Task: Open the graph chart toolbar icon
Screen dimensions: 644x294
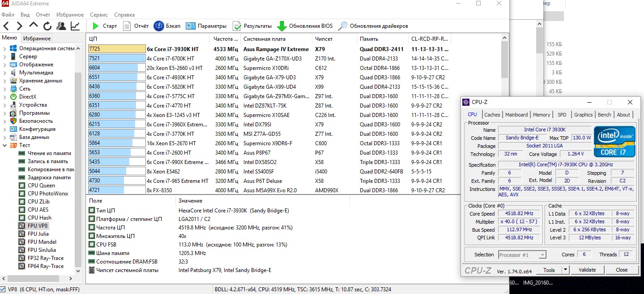Action: (75, 26)
